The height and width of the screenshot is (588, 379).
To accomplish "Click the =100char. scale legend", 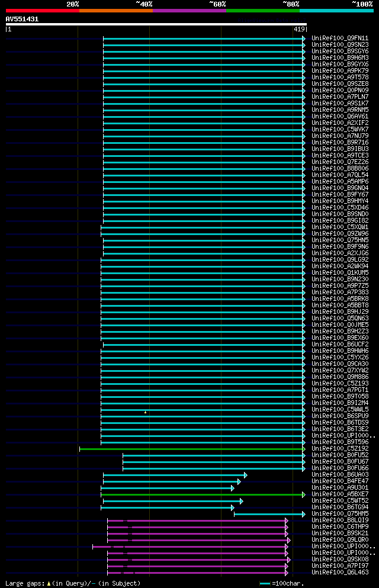I will coord(282,584).
